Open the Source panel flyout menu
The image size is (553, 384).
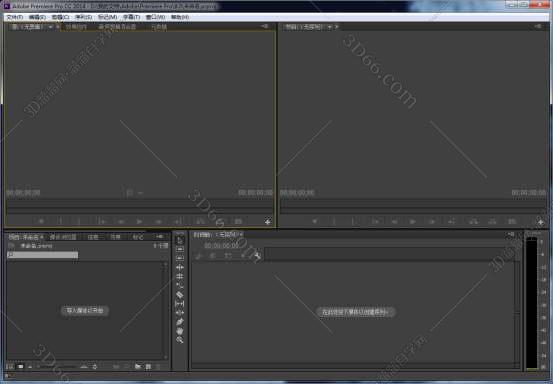tap(265, 26)
